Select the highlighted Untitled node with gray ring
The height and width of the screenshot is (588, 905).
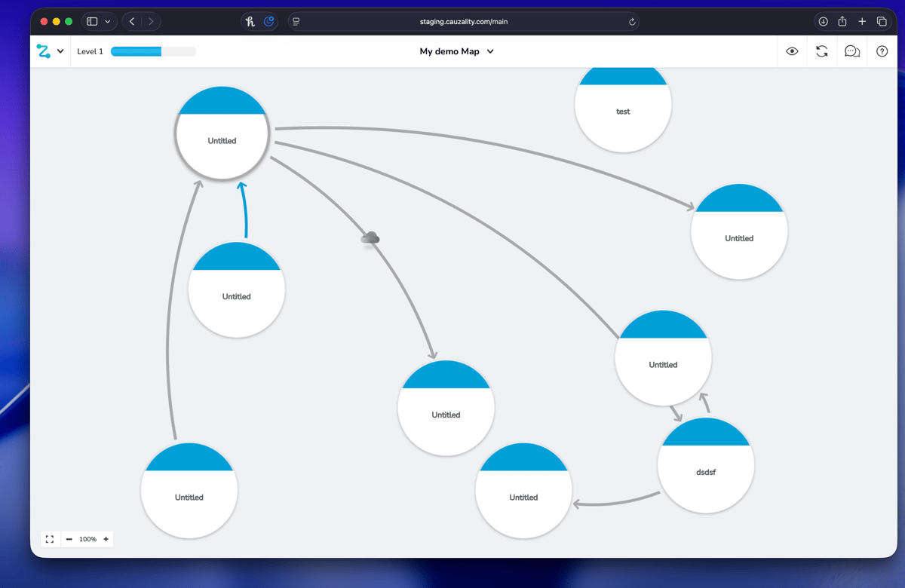[x=222, y=133]
